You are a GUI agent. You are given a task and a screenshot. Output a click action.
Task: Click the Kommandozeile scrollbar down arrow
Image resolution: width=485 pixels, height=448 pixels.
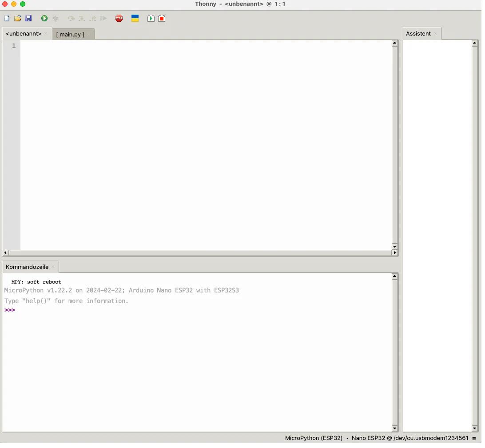coord(394,428)
